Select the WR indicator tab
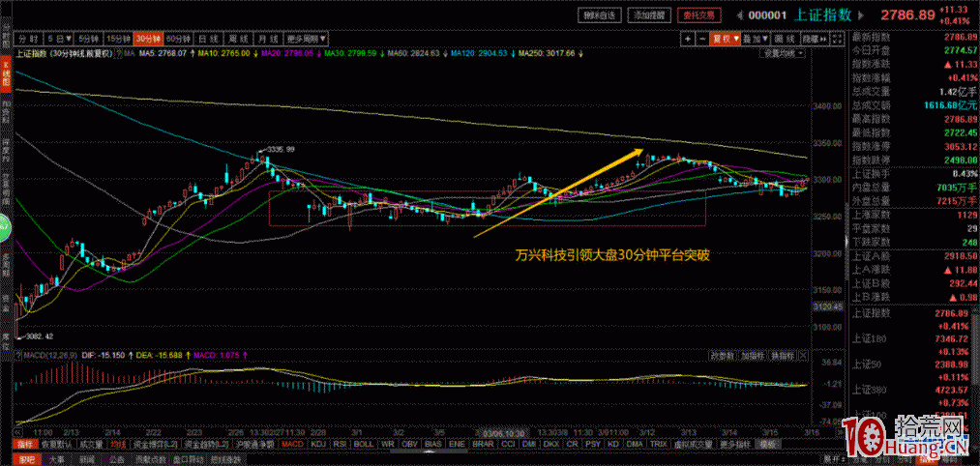This screenshot has height=466, width=980. click(388, 444)
